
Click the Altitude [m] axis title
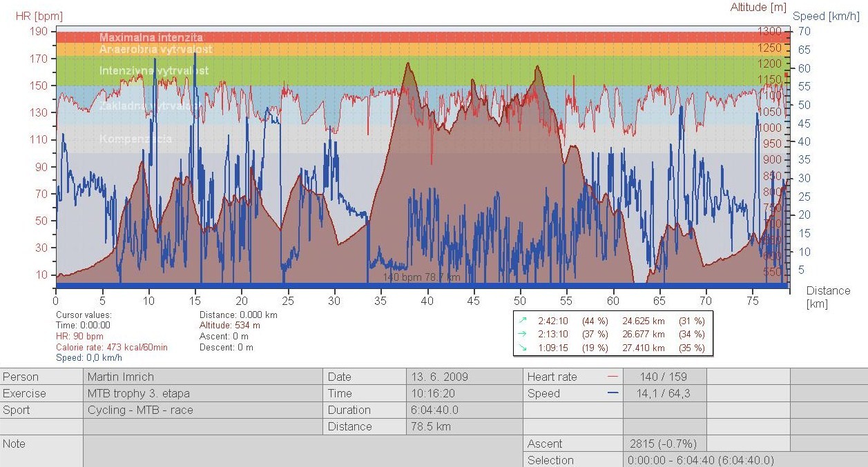(x=758, y=7)
